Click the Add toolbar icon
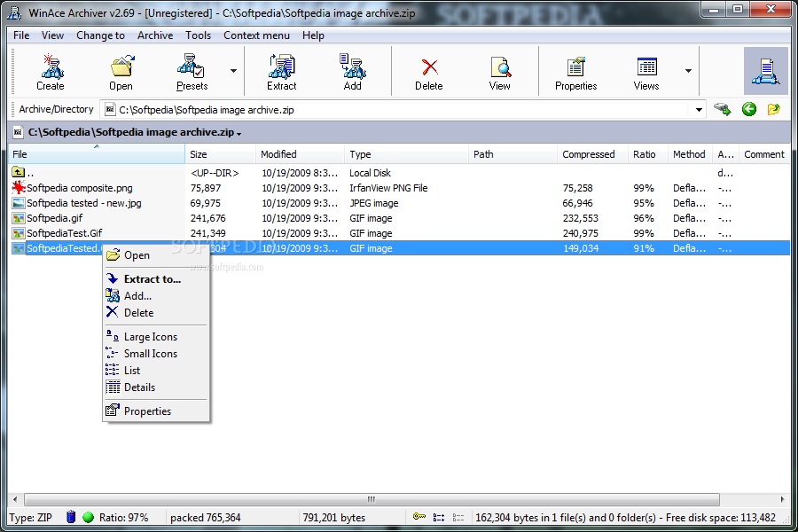The height and width of the screenshot is (532, 798). (x=352, y=71)
